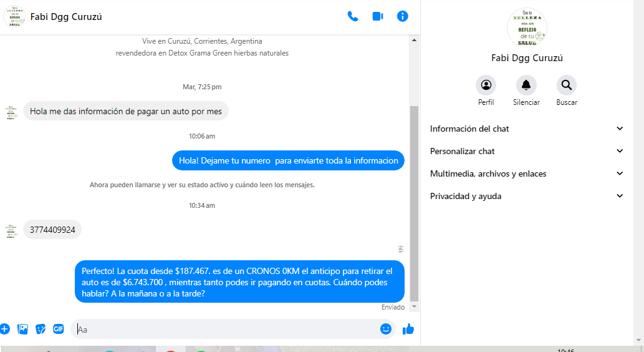Open Fabi Dgg Curuzú name in header

click(66, 17)
